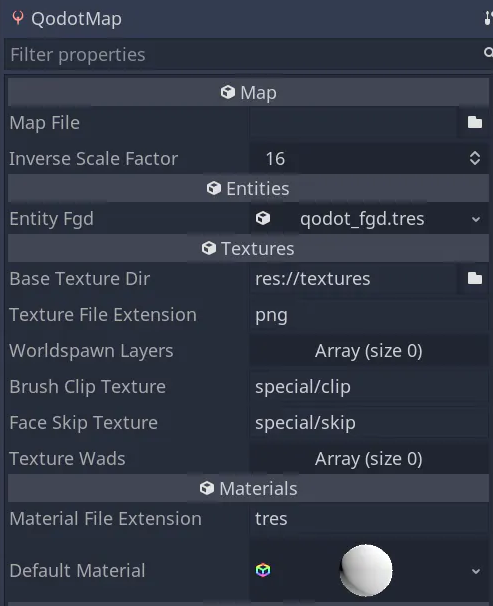Click the Default Material sphere preview
493x606 pixels.
pyautogui.click(x=366, y=570)
